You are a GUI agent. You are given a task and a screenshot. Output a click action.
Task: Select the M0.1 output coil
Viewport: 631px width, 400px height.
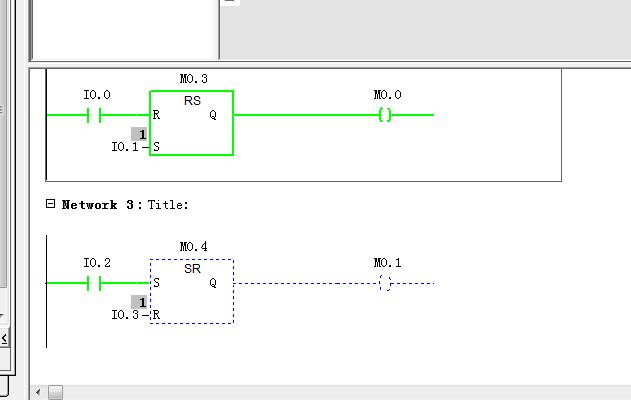(x=385, y=283)
